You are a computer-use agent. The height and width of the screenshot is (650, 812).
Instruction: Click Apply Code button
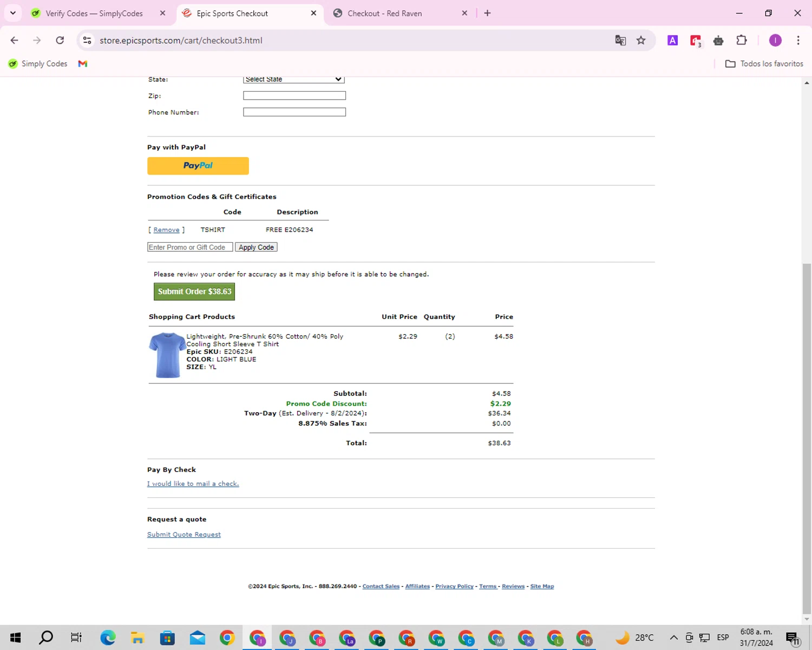[257, 247]
